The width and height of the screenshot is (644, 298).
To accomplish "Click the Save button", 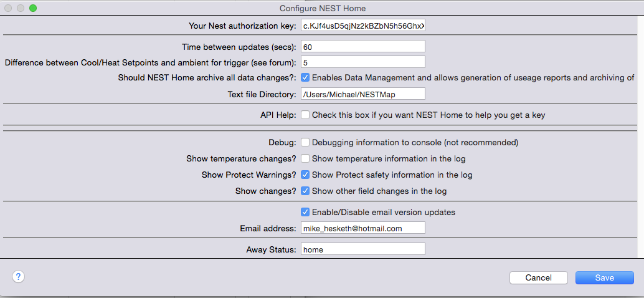I will tap(605, 278).
